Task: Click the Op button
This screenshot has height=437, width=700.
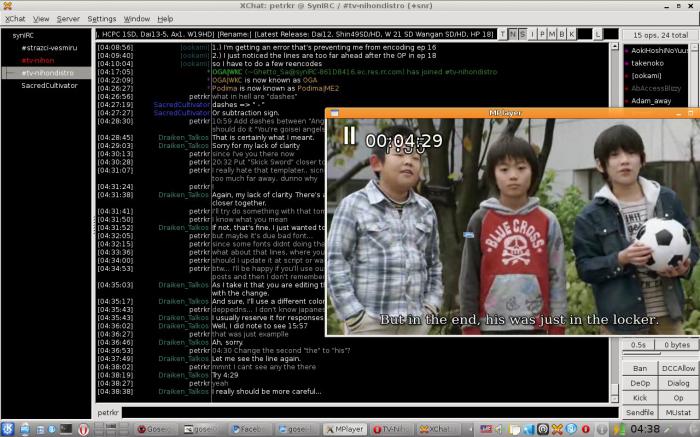Action: click(x=678, y=398)
